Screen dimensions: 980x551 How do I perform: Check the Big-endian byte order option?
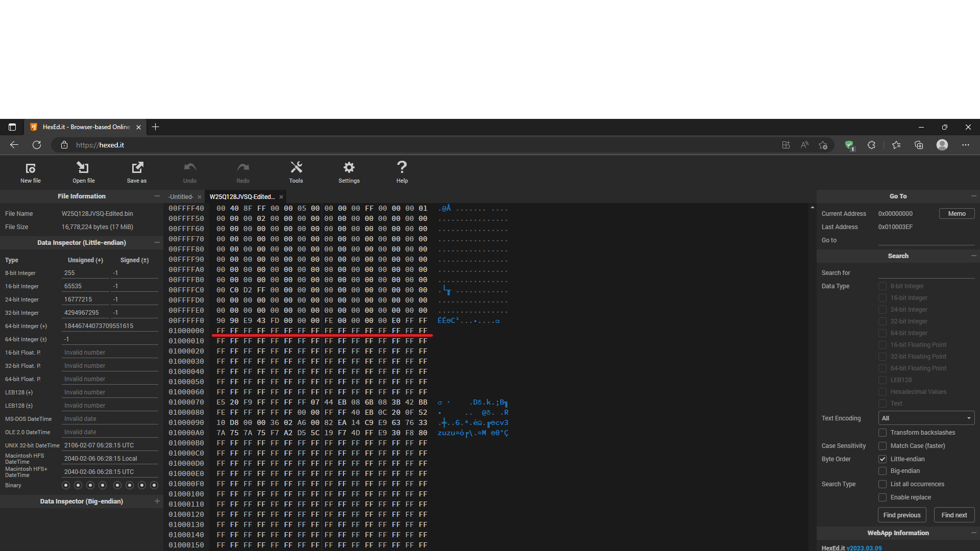point(883,471)
